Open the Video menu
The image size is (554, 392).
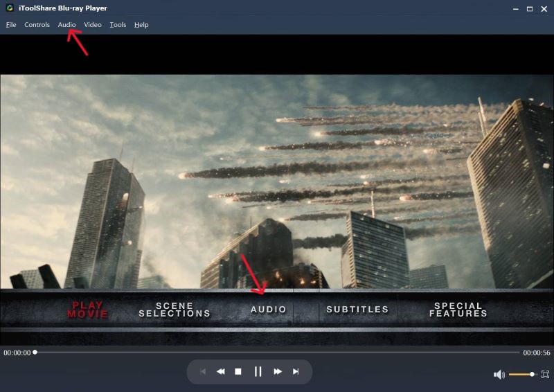pyautogui.click(x=93, y=25)
